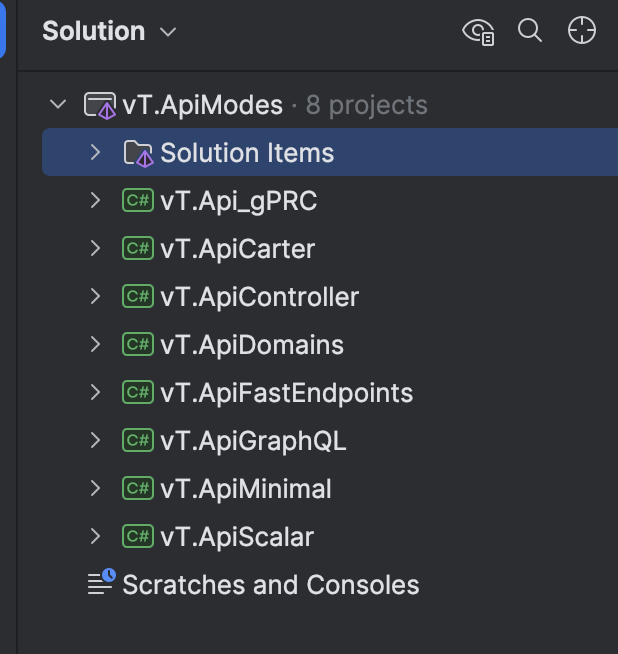The width and height of the screenshot is (618, 654).
Task: Toggle the show-all-files eye icon
Action: pos(478,32)
